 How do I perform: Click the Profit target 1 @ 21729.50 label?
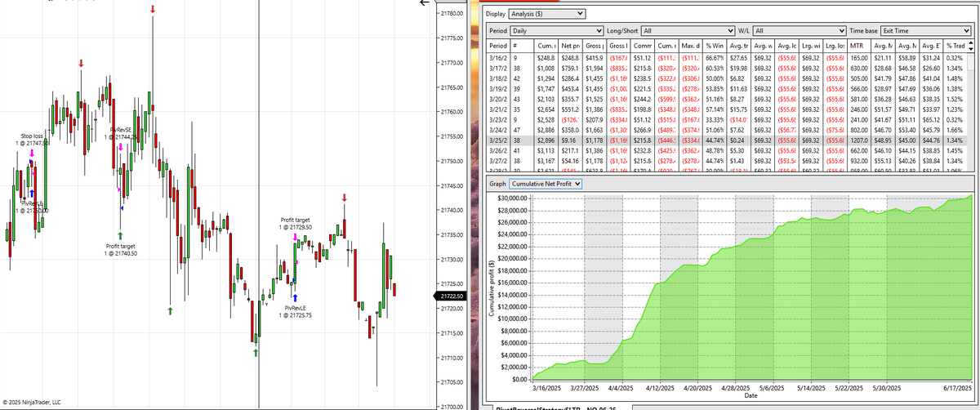tap(295, 223)
